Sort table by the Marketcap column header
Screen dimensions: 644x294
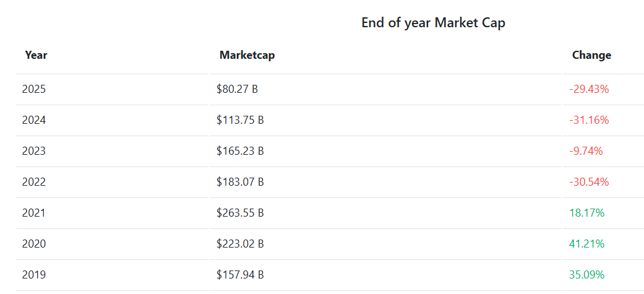pyautogui.click(x=247, y=55)
